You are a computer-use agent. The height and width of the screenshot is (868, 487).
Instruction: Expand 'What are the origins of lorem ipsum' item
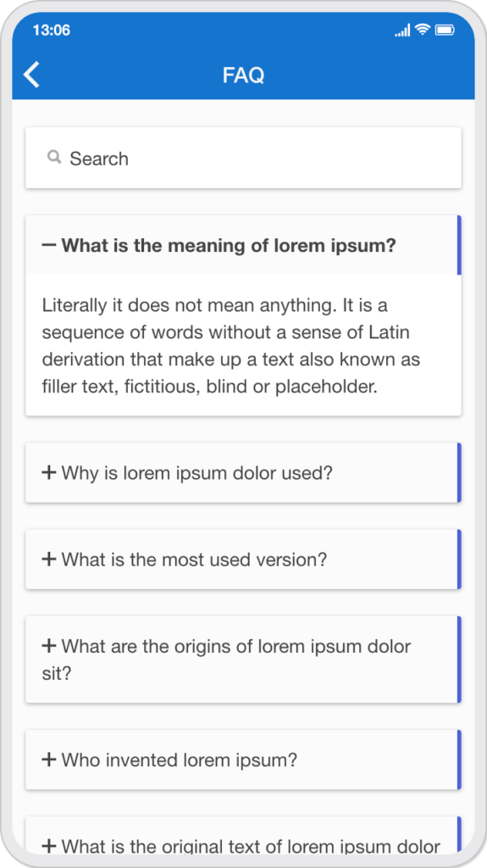(x=244, y=659)
